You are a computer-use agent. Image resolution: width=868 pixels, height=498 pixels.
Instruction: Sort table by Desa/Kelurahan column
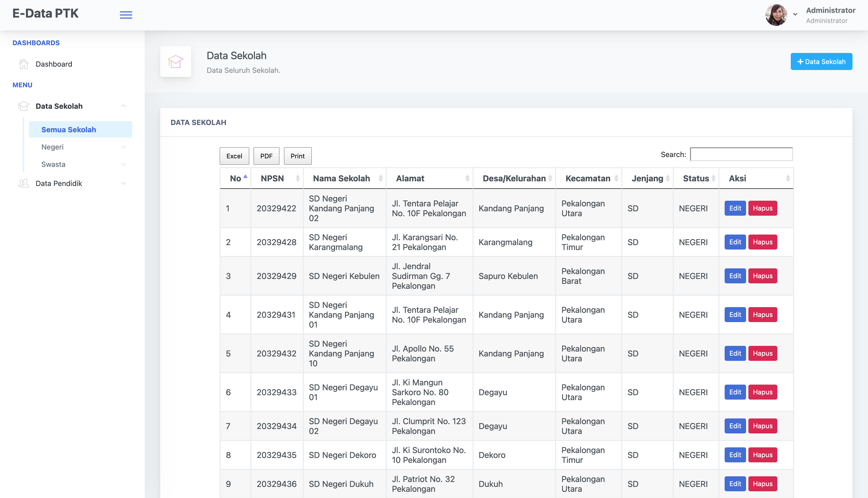(514, 178)
